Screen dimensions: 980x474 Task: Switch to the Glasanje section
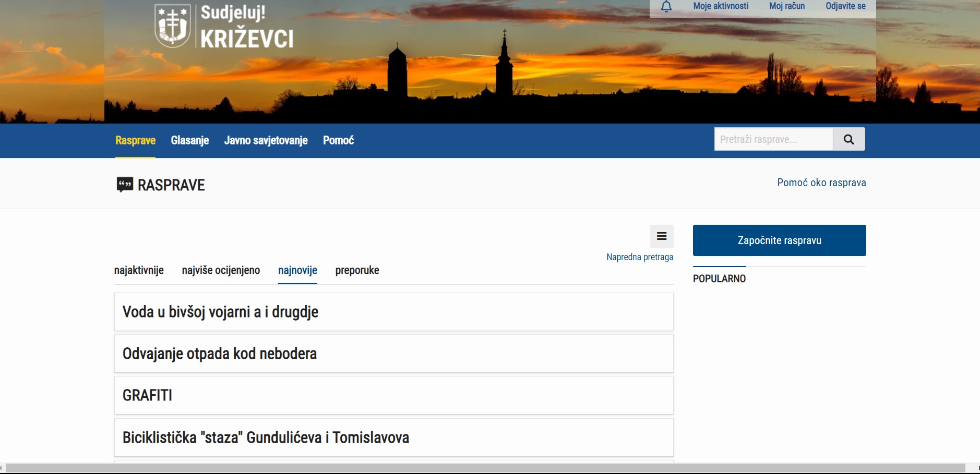click(189, 140)
